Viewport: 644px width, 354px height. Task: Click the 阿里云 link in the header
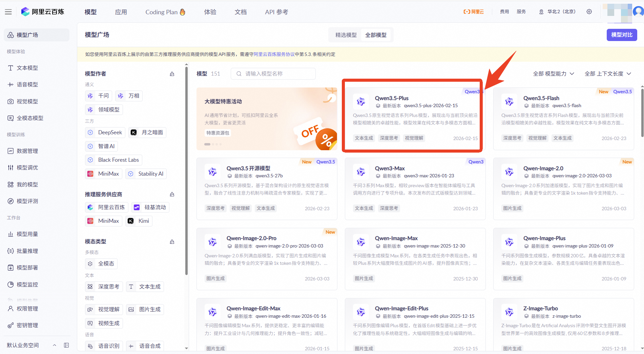[474, 12]
